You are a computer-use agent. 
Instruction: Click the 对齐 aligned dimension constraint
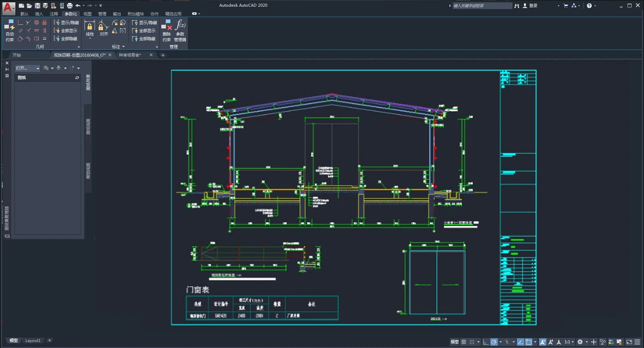click(104, 28)
